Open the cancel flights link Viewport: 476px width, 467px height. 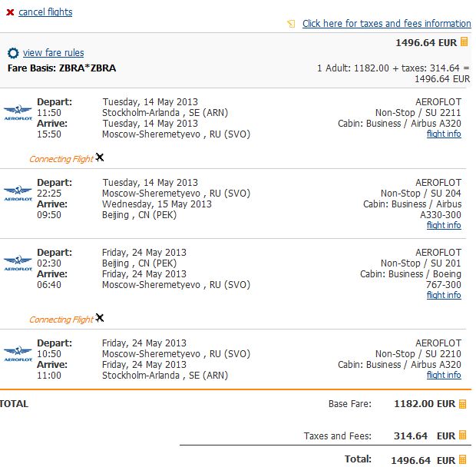click(x=45, y=12)
